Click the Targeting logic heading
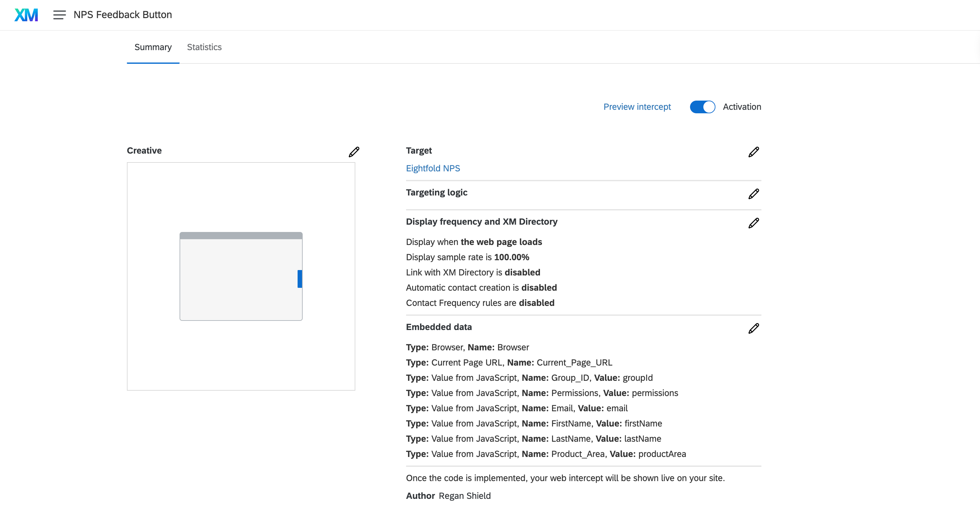 (x=436, y=193)
